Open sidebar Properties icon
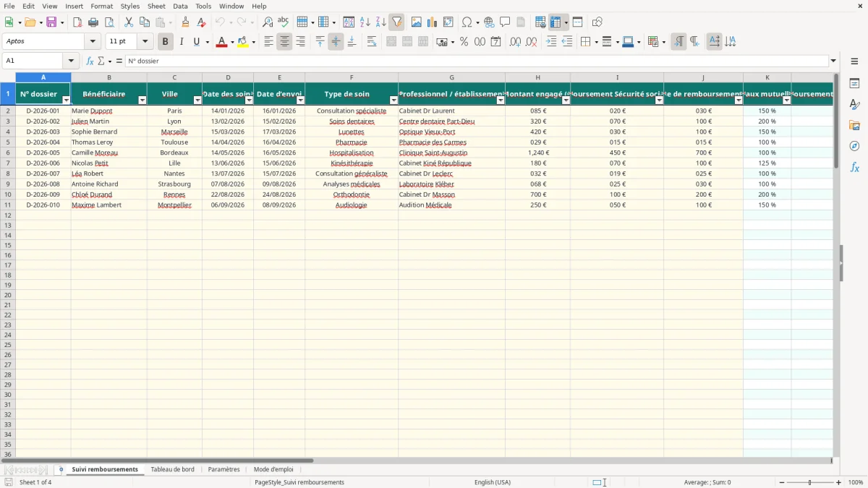Viewport: 868px width, 488px height. pos(854,83)
